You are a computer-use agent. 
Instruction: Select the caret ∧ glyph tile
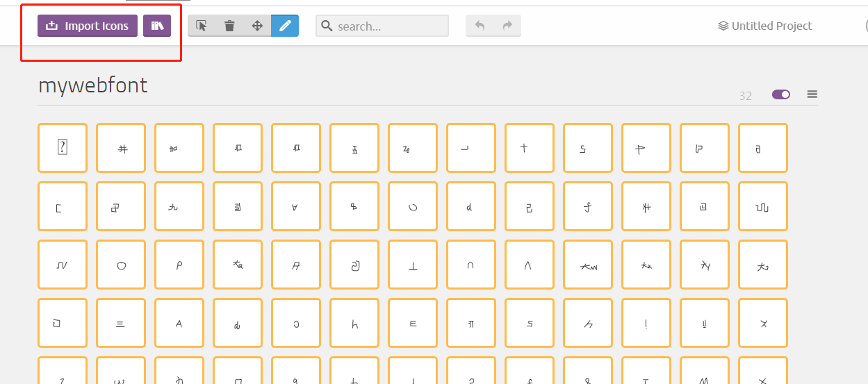coord(530,265)
